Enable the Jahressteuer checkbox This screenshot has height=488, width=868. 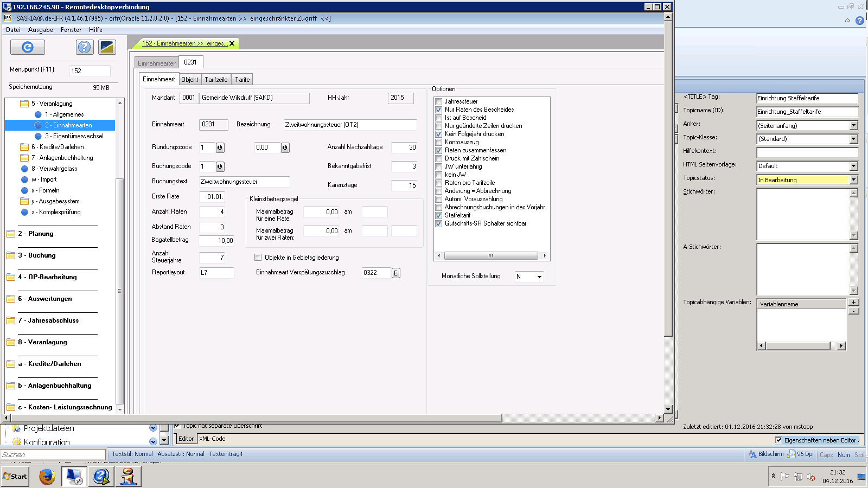tap(439, 101)
